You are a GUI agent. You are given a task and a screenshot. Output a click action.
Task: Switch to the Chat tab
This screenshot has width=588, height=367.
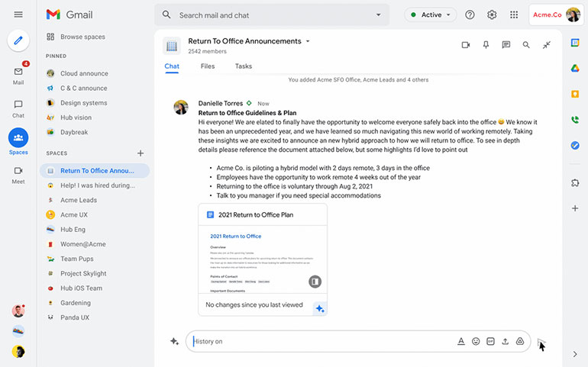coord(172,66)
